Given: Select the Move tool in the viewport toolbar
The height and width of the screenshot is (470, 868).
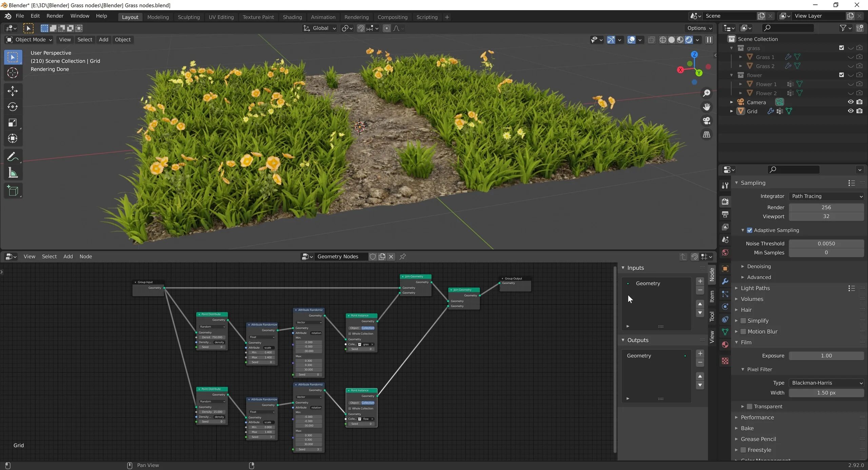Looking at the screenshot, I should pyautogui.click(x=13, y=90).
